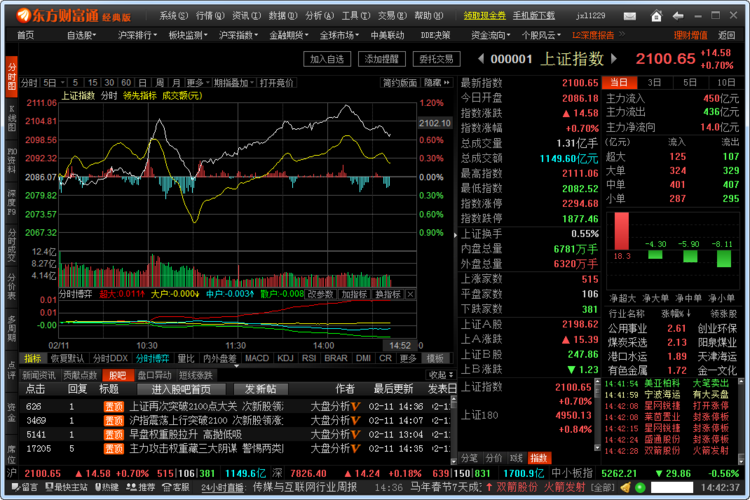Open the 交易(E) menu
Screen dimensions: 750x500
(392, 15)
